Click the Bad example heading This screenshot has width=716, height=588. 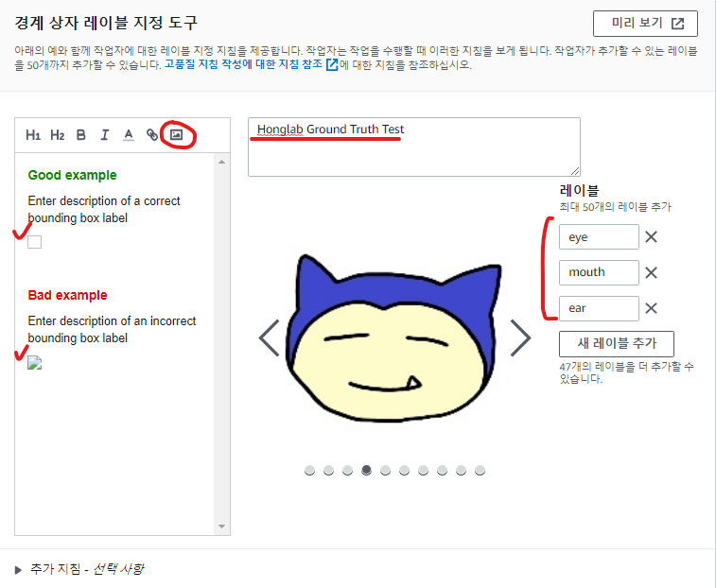(x=67, y=295)
